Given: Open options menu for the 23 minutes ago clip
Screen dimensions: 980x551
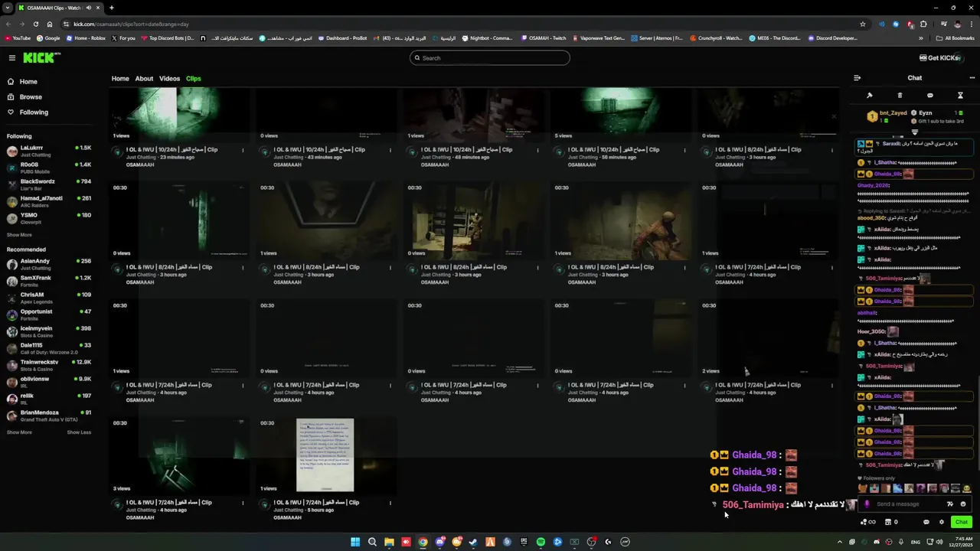Looking at the screenshot, I should point(243,150).
